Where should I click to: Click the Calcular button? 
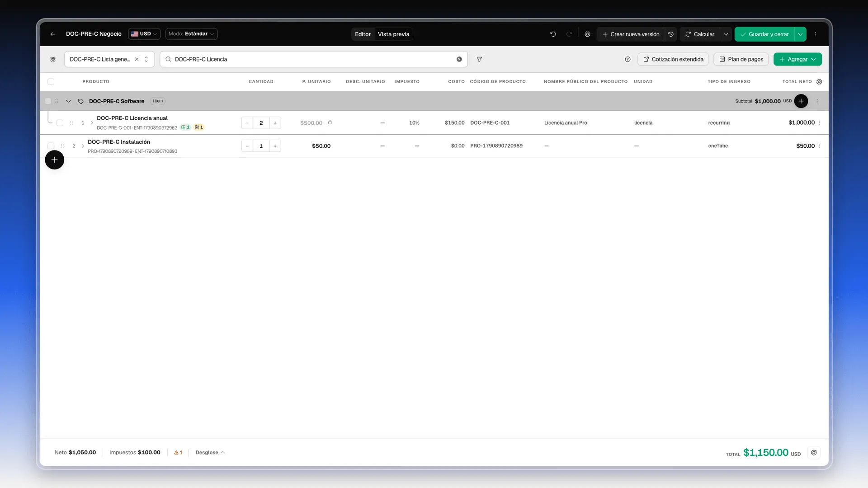click(x=700, y=34)
